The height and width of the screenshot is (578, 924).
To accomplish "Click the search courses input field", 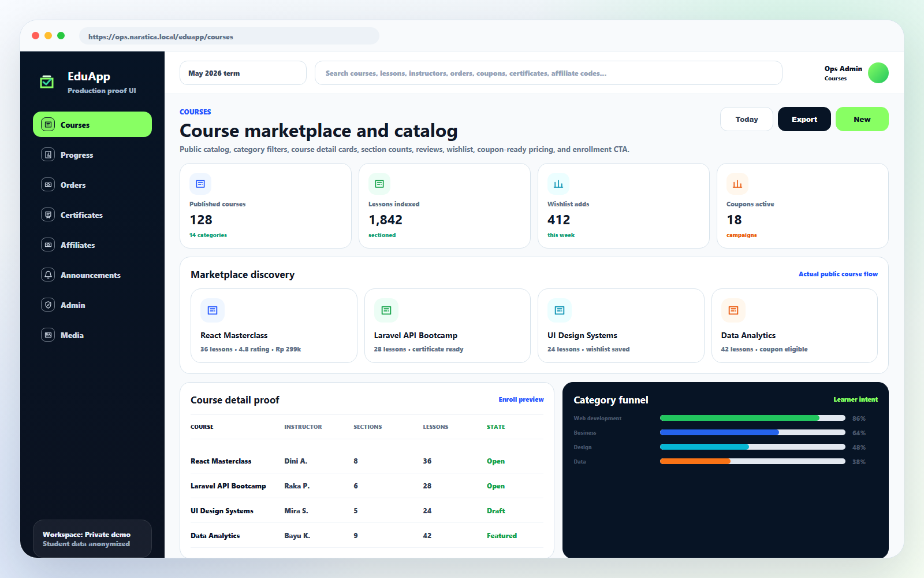I will (x=549, y=73).
